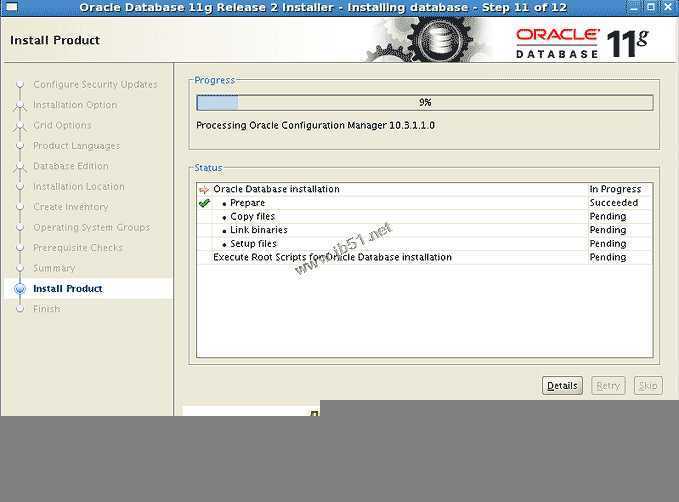Click the red arrow beside Oracle Database installation
Image resolution: width=679 pixels, height=502 pixels.
(204, 189)
